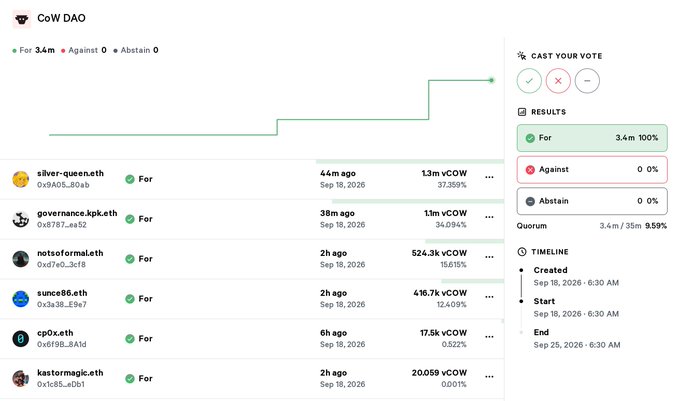This screenshot has width=680, height=401.
Task: Click the green For icon beside silver-queen.eth
Action: [x=130, y=179]
